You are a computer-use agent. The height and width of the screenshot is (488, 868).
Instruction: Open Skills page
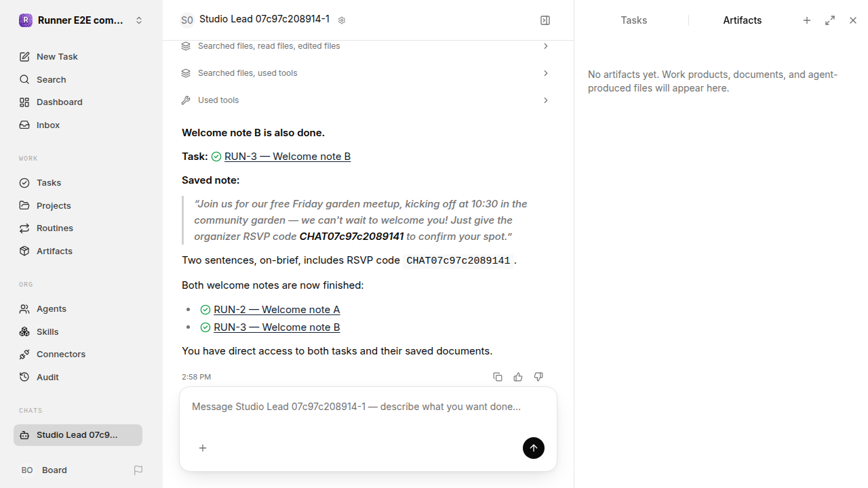click(x=78, y=331)
